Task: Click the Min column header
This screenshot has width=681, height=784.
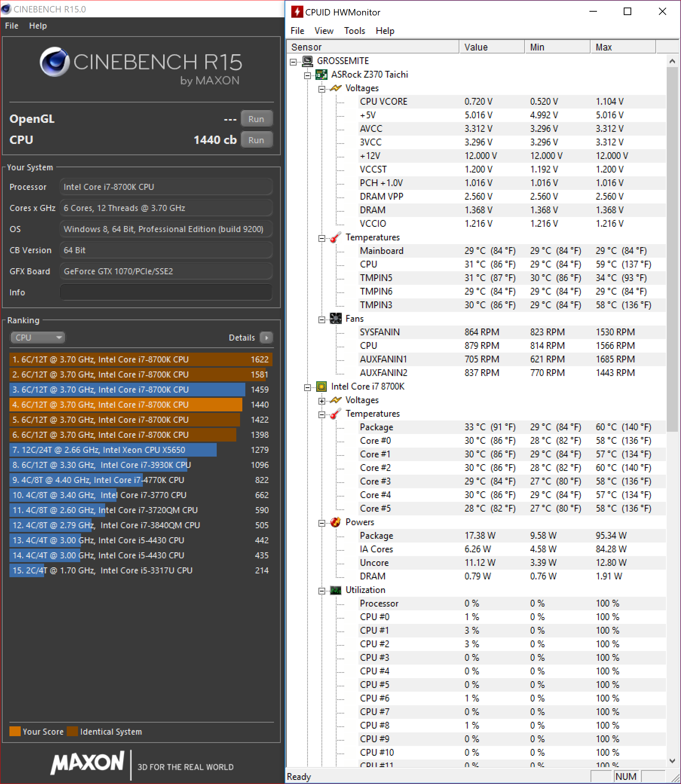Action: pyautogui.click(x=557, y=47)
